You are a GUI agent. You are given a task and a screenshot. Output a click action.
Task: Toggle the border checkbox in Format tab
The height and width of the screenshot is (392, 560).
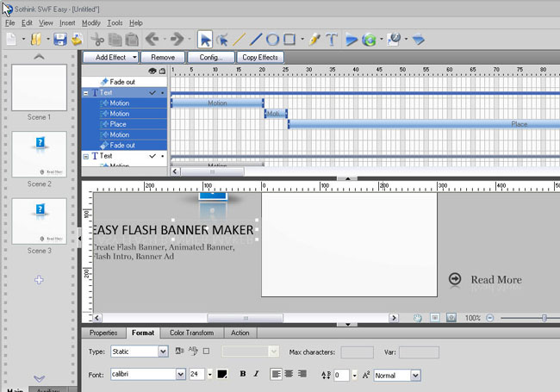click(207, 352)
